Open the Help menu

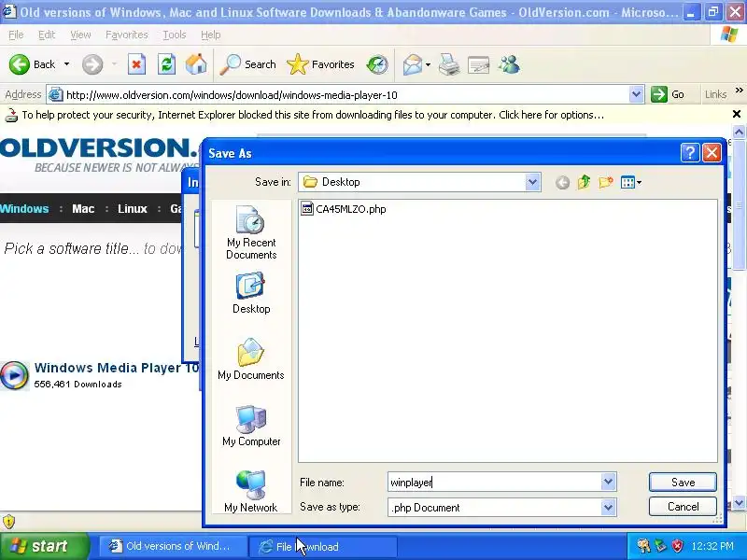tap(211, 35)
